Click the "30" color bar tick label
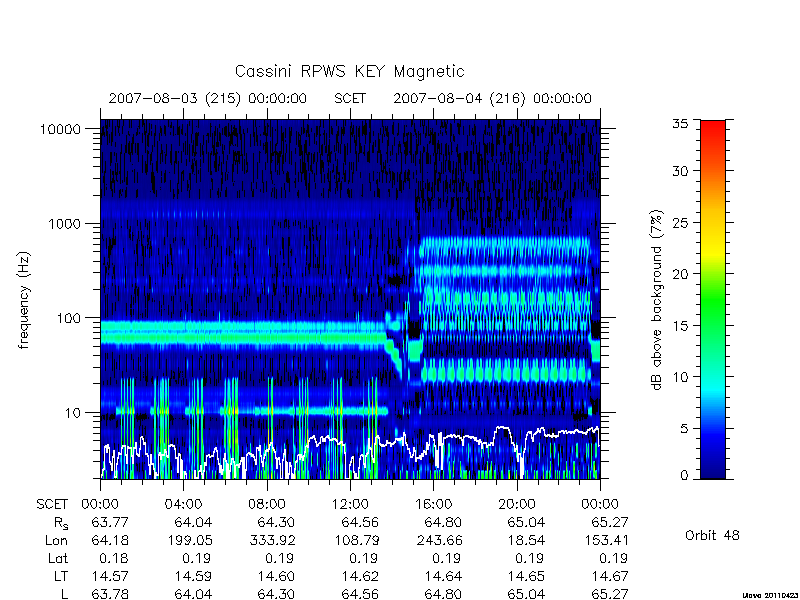Image resolution: width=800 pixels, height=600 pixels. point(680,171)
